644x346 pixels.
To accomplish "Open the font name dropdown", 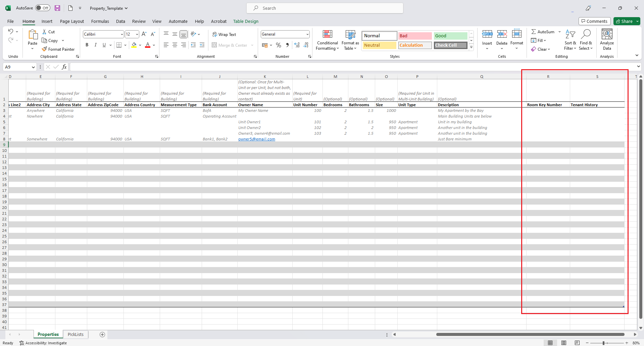I will pos(122,34).
